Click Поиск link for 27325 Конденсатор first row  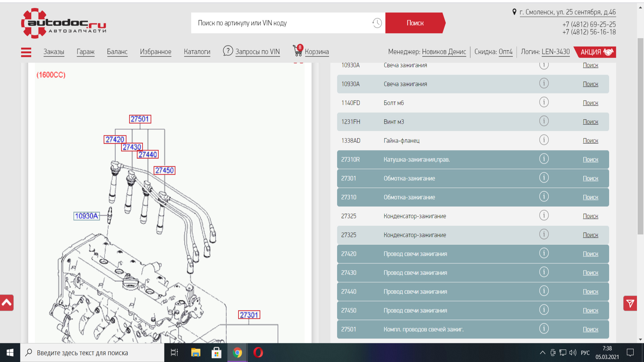coord(590,216)
